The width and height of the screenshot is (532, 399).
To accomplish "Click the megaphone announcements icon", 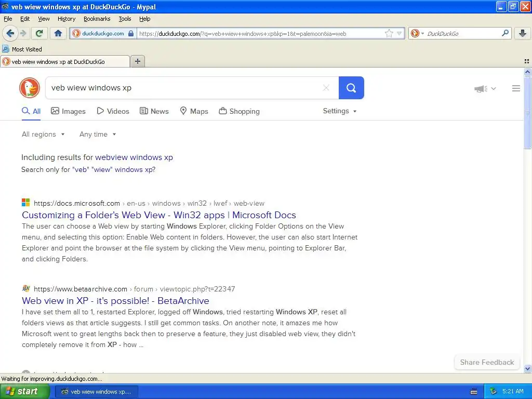I will click(x=481, y=89).
